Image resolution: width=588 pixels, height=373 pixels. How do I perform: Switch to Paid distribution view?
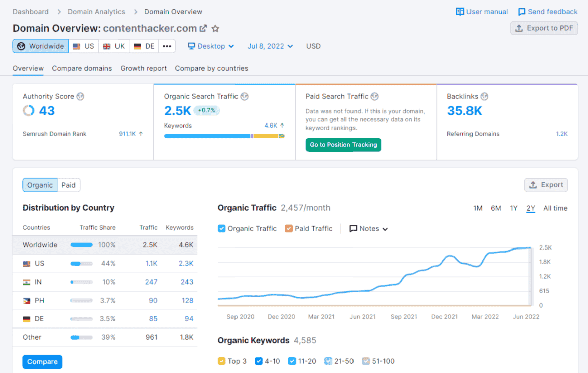click(69, 185)
